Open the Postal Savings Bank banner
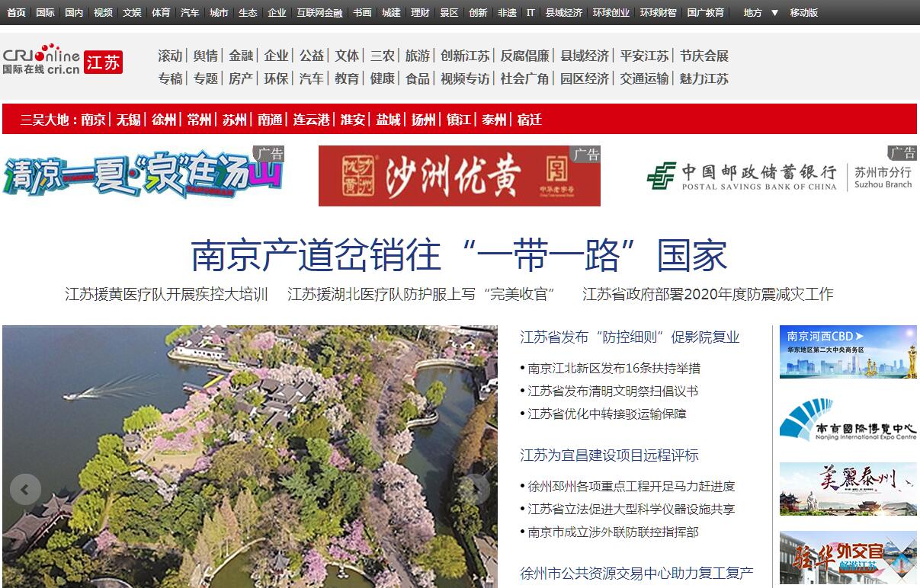920x588 pixels. point(778,176)
